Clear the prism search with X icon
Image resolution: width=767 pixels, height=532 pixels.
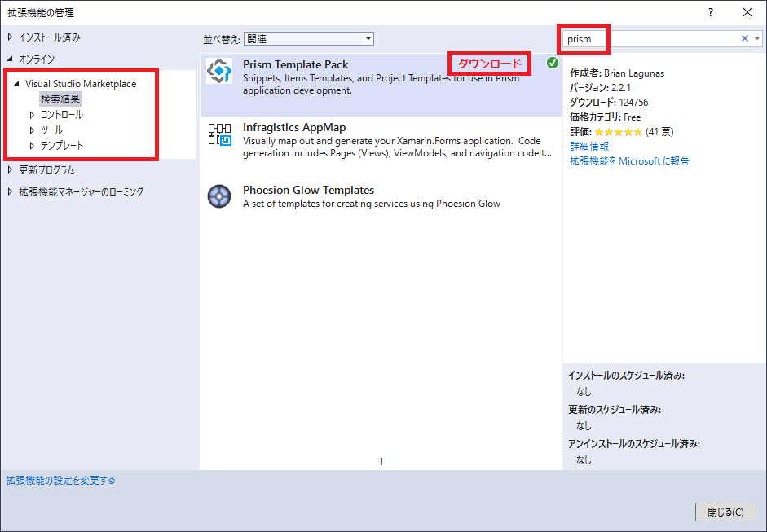click(x=744, y=38)
